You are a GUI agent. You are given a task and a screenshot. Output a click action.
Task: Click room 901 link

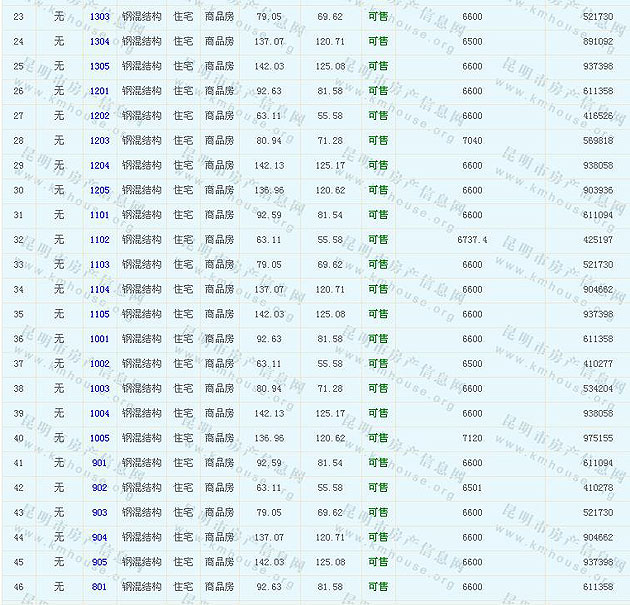(99, 463)
